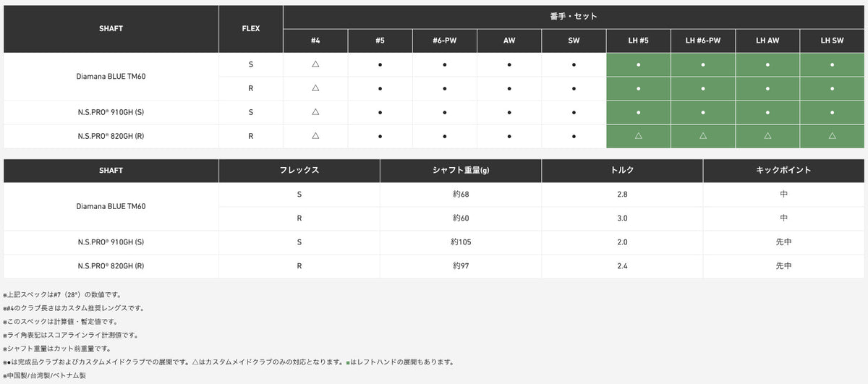Click Diamana BLUE TM60 in the shaft-weight table
Viewport: 868px width, 384px height.
[x=111, y=206]
